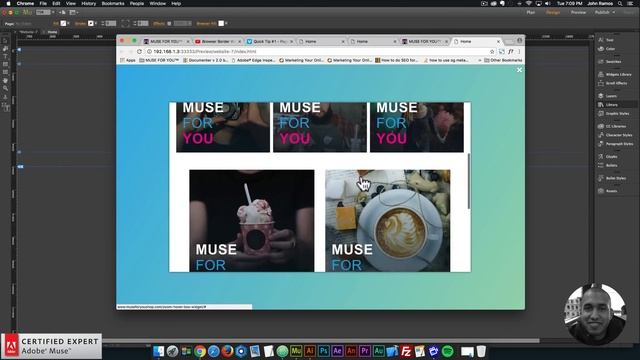This screenshot has height=360, width=640.
Task: Click the Stroke color swatch
Action: (91, 24)
